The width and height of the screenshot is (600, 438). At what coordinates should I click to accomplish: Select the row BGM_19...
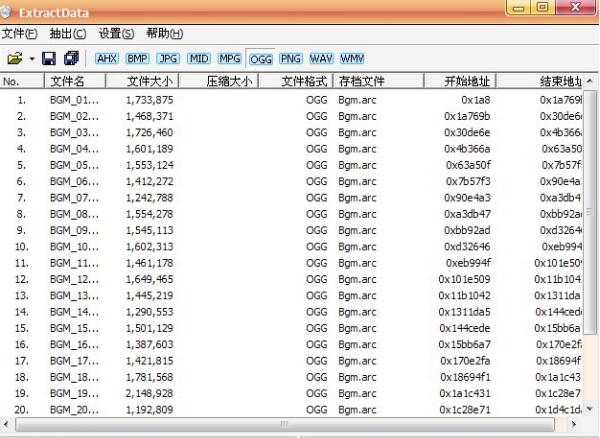tap(292, 394)
